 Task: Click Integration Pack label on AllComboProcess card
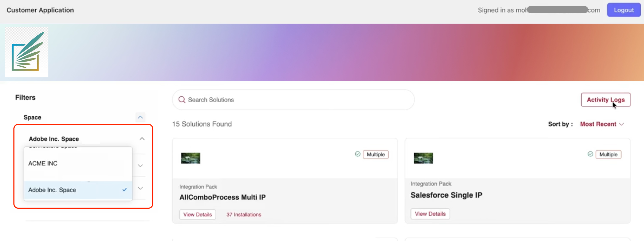pyautogui.click(x=198, y=187)
